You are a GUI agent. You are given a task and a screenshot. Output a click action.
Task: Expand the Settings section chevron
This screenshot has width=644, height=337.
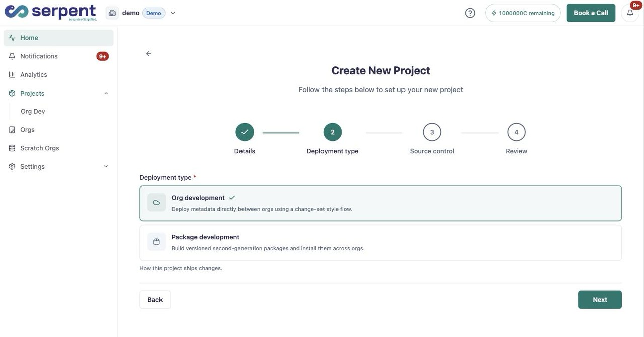106,166
